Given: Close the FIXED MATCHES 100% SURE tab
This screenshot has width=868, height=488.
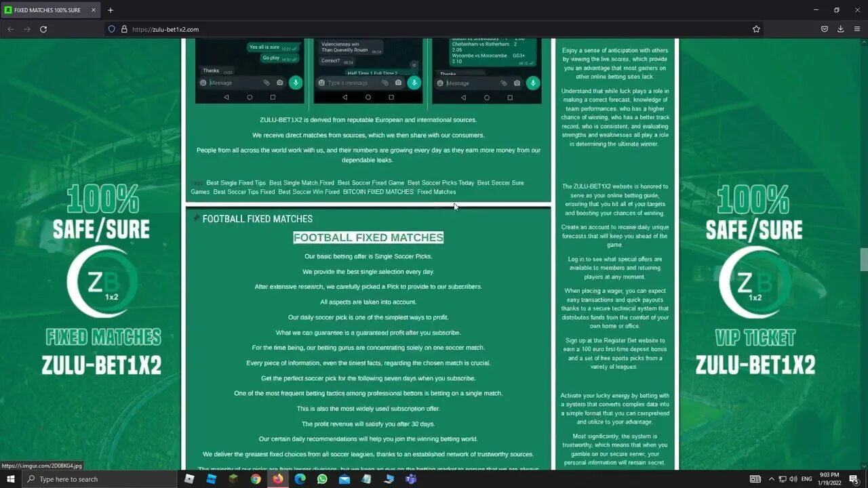Looking at the screenshot, I should click(x=94, y=10).
